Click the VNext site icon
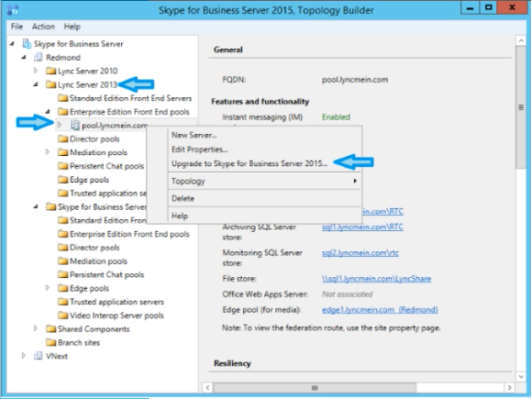This screenshot has height=399, width=532. [38, 356]
